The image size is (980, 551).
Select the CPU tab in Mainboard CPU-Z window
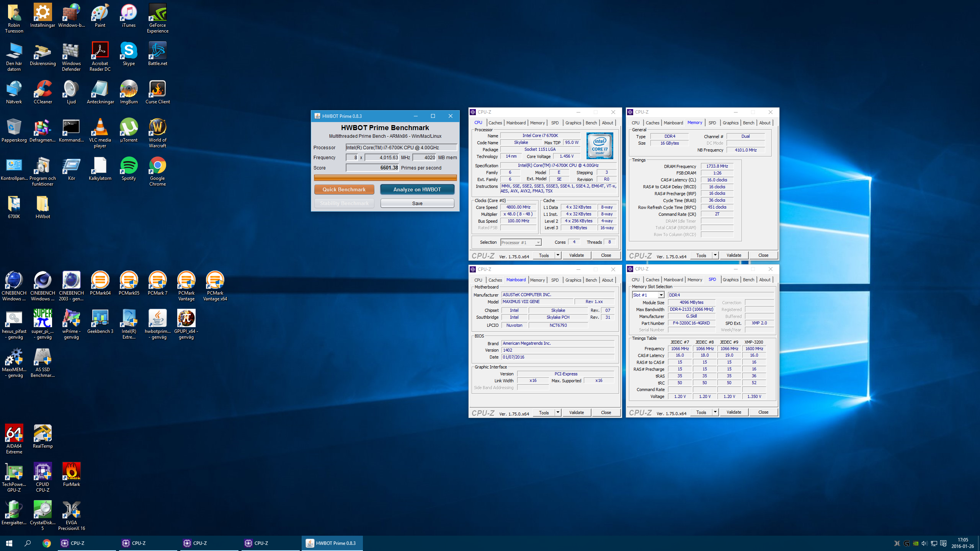pos(478,280)
